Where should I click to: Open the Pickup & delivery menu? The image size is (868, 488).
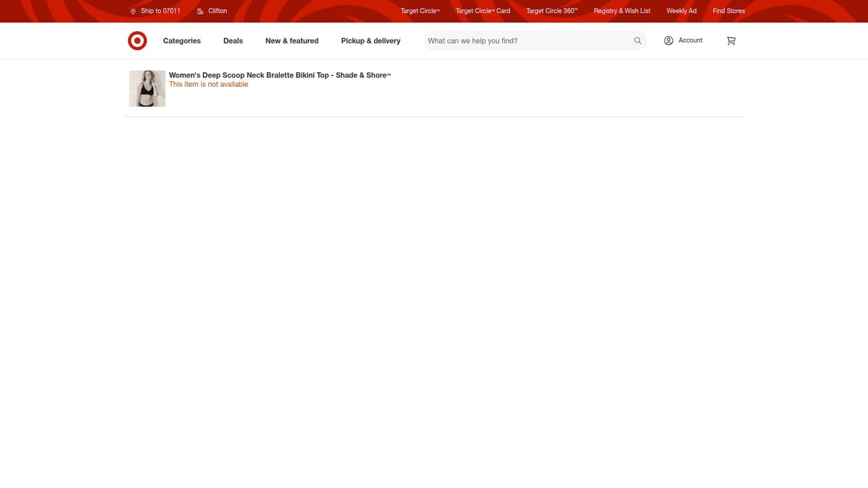[x=370, y=41]
